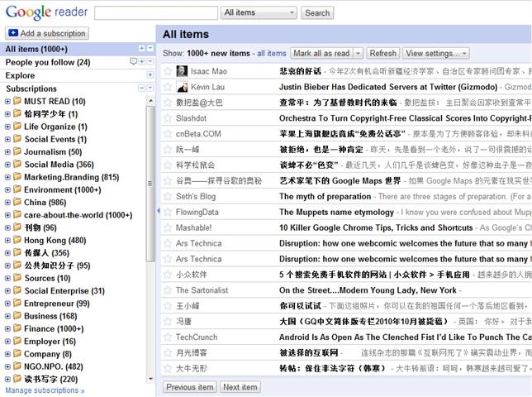Click the Google Reader logo
The image size is (532, 397).
click(x=46, y=12)
